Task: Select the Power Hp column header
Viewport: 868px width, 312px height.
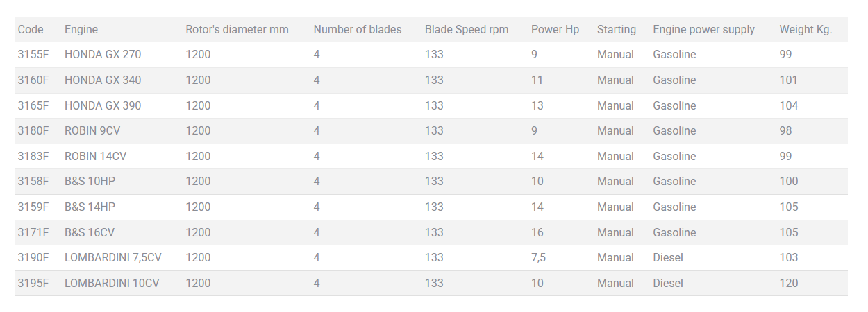Action: [x=555, y=29]
